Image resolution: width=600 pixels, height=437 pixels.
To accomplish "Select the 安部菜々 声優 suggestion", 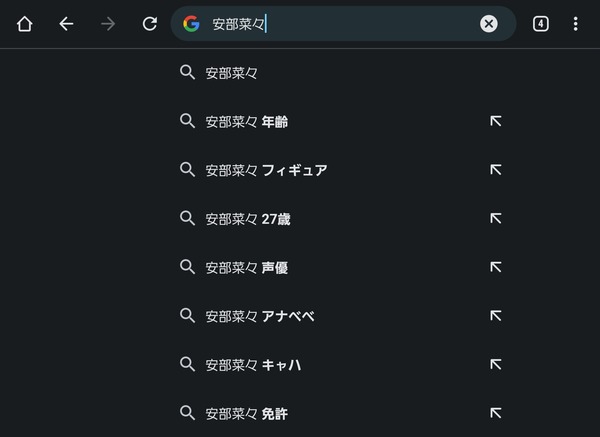I will (x=329, y=267).
